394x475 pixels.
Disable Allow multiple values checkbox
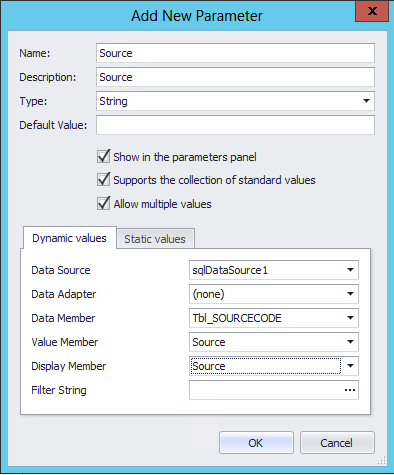coord(103,203)
